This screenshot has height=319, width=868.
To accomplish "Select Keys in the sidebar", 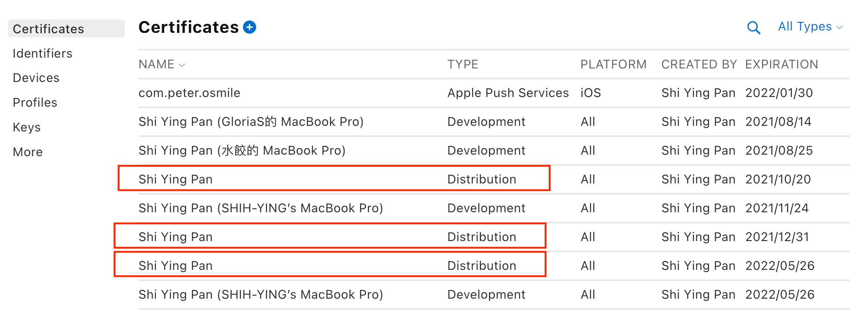I will (x=27, y=127).
